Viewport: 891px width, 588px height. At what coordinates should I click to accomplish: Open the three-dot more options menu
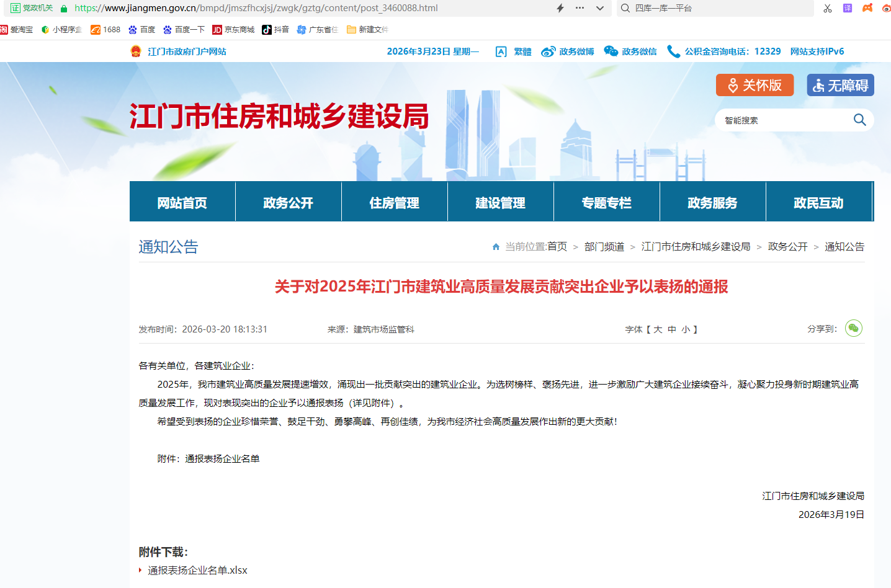click(x=580, y=8)
